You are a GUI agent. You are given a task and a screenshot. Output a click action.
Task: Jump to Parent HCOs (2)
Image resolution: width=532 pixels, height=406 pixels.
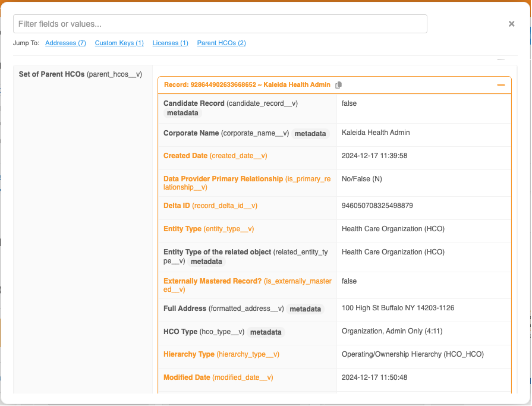point(222,43)
